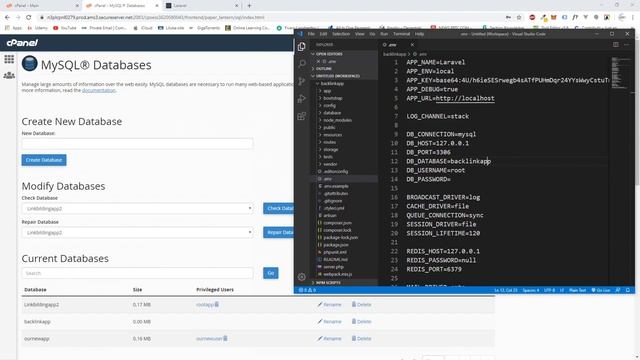Image resolution: width=640 pixels, height=360 pixels.
Task: Click the Current Databases search field
Action: [137, 273]
